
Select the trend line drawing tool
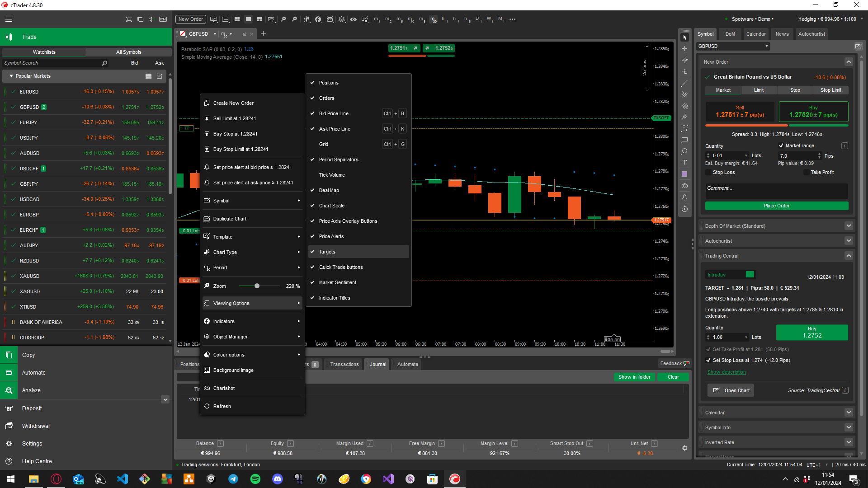coord(684,83)
